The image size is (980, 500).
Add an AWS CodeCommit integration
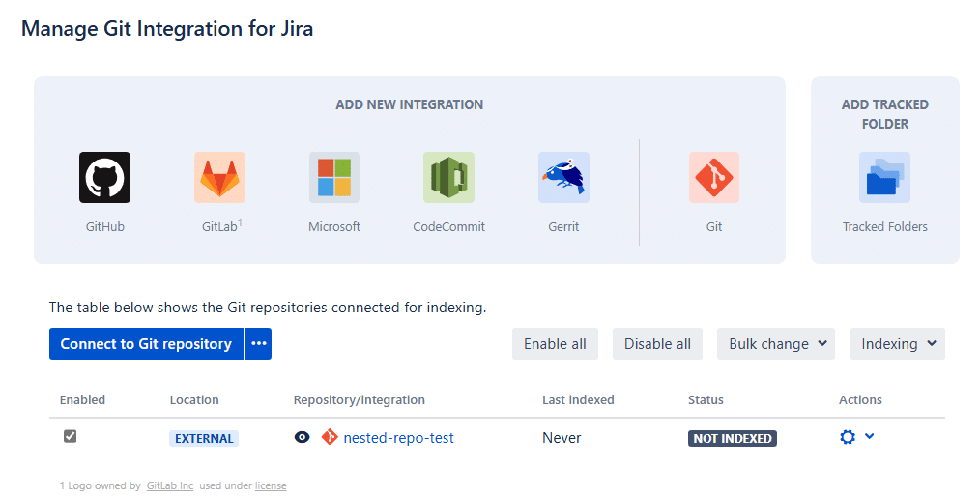tap(448, 178)
